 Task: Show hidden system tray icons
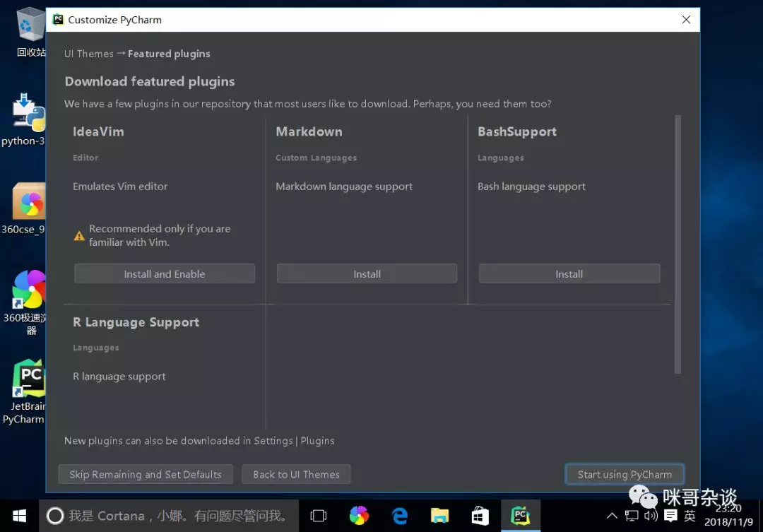[612, 516]
